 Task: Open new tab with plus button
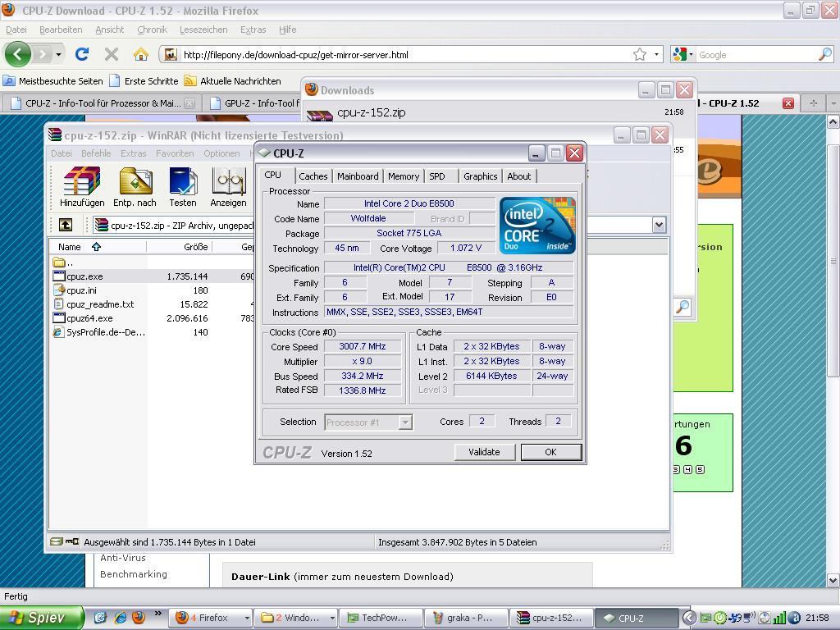pyautogui.click(x=814, y=103)
